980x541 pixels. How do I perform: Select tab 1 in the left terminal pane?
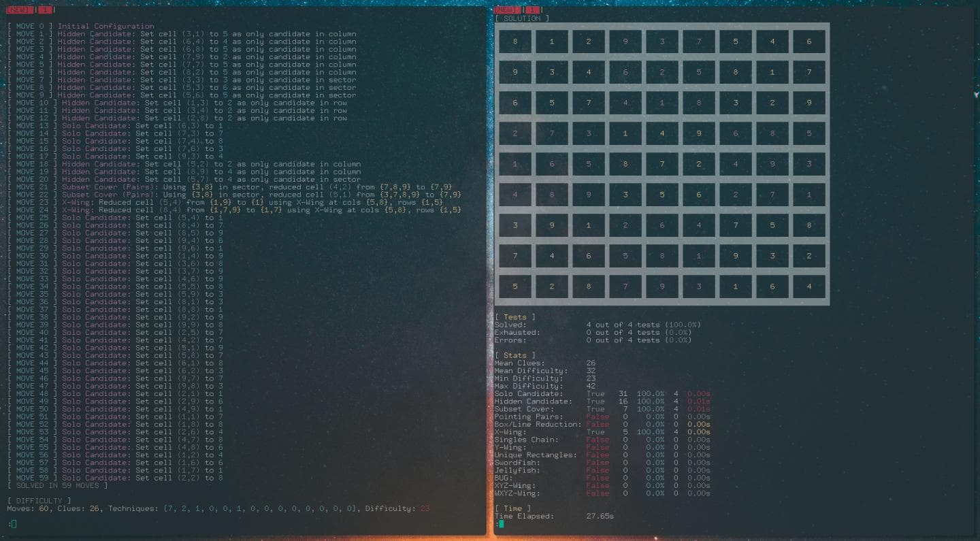[45, 10]
